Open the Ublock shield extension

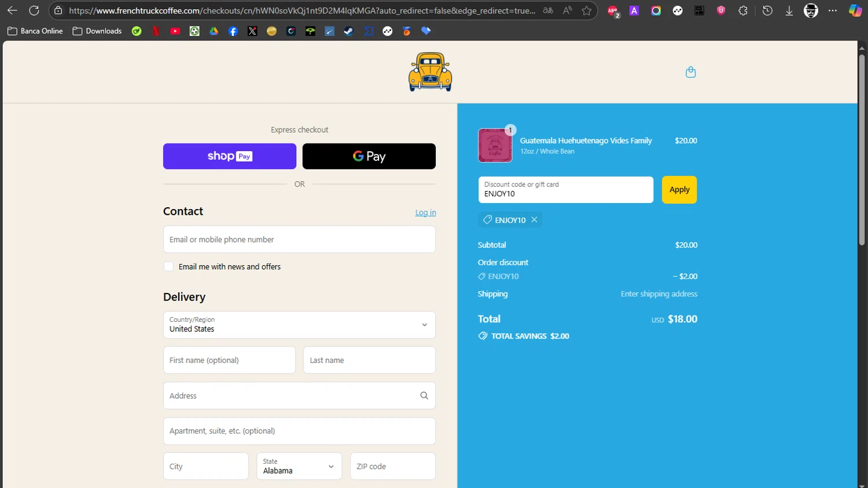pos(721,10)
